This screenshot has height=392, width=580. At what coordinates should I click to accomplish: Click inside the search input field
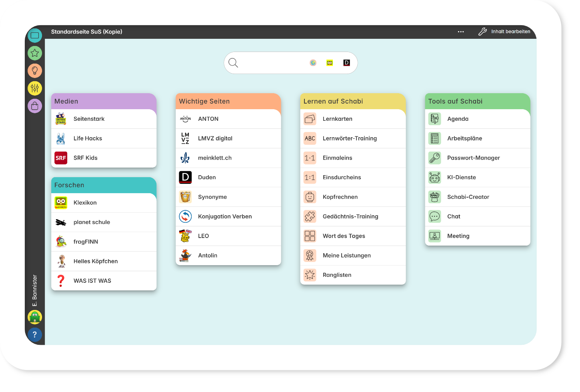(x=272, y=63)
